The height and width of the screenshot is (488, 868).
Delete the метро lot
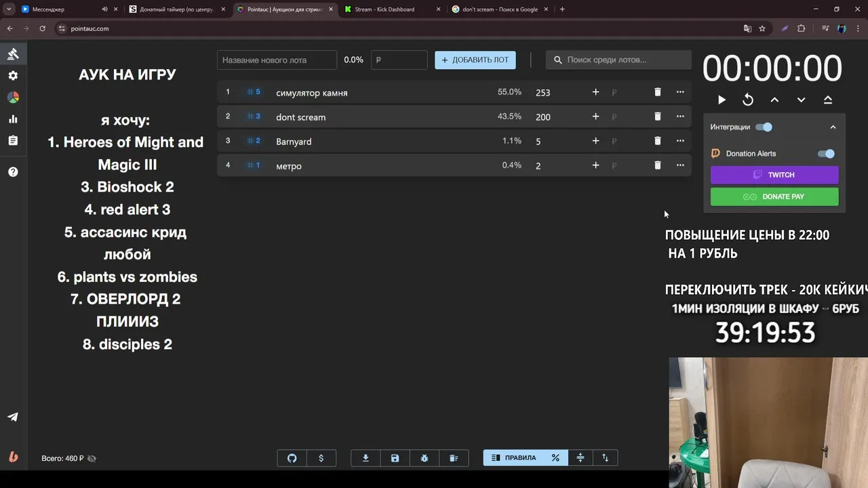coord(657,165)
